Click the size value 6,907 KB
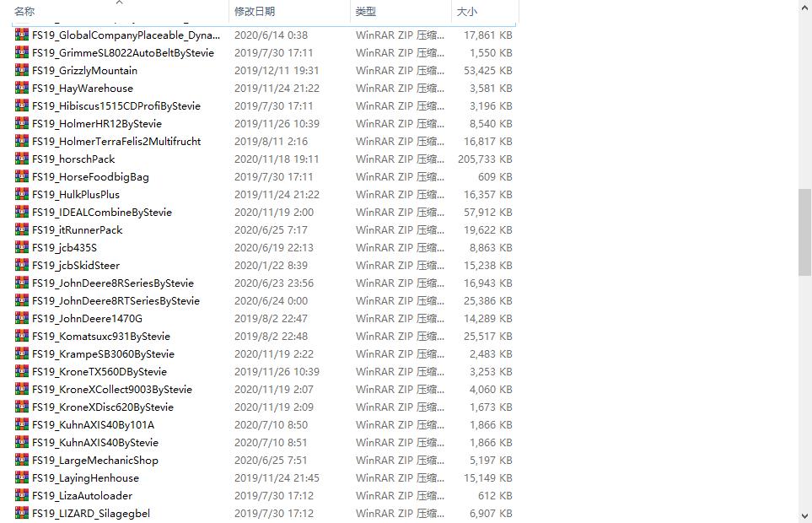The image size is (812, 523). tap(491, 513)
